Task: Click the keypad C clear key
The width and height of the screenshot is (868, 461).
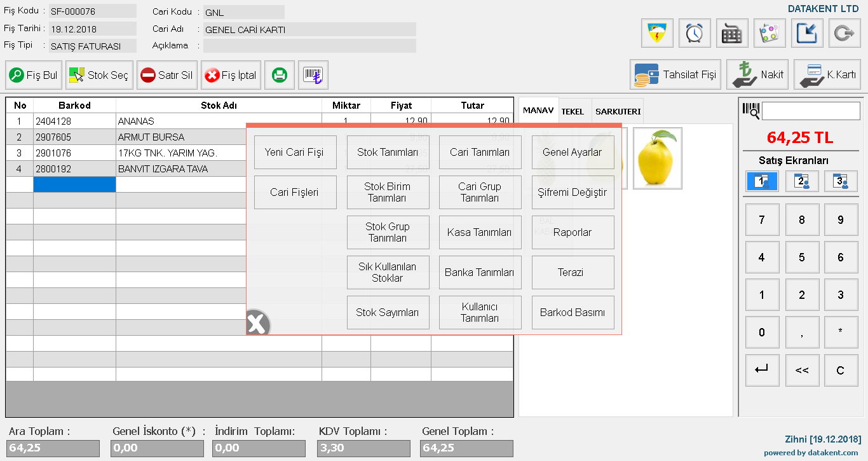Action: 841,370
